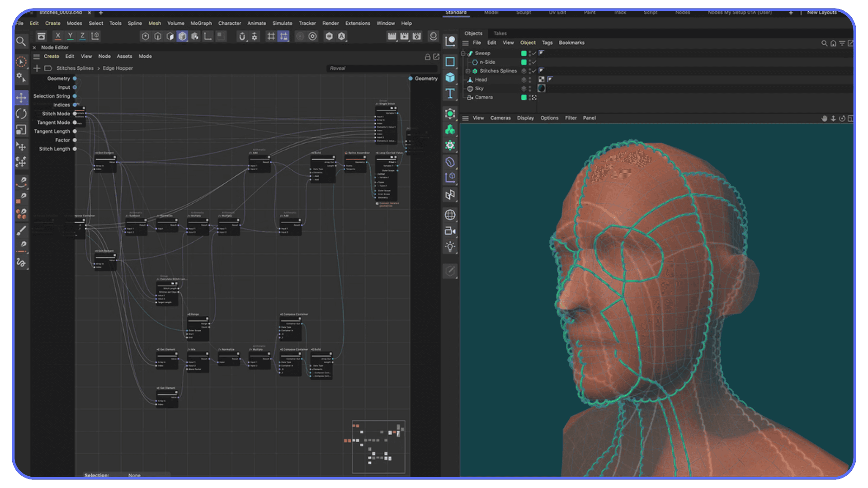Viewport: 868px width, 488px height.
Task: Click inside the Reveal search field in Node Editor
Action: pyautogui.click(x=382, y=68)
